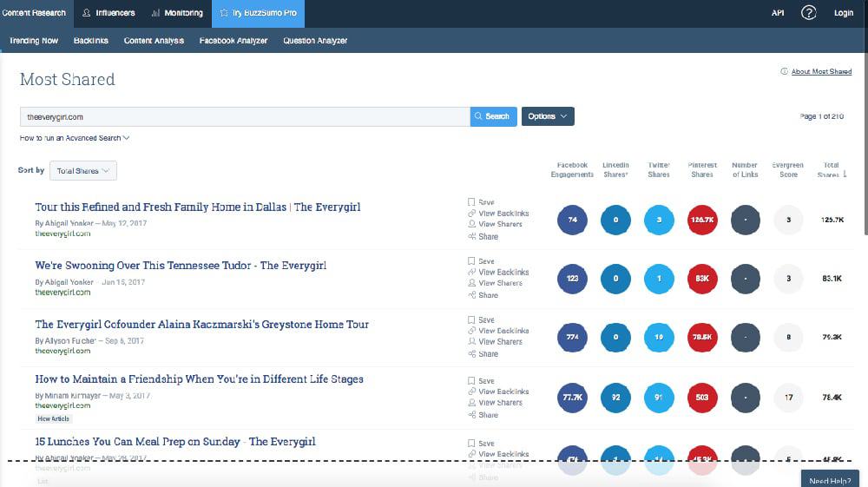
Task: Switch to the Content Research tab
Action: pyautogui.click(x=35, y=13)
